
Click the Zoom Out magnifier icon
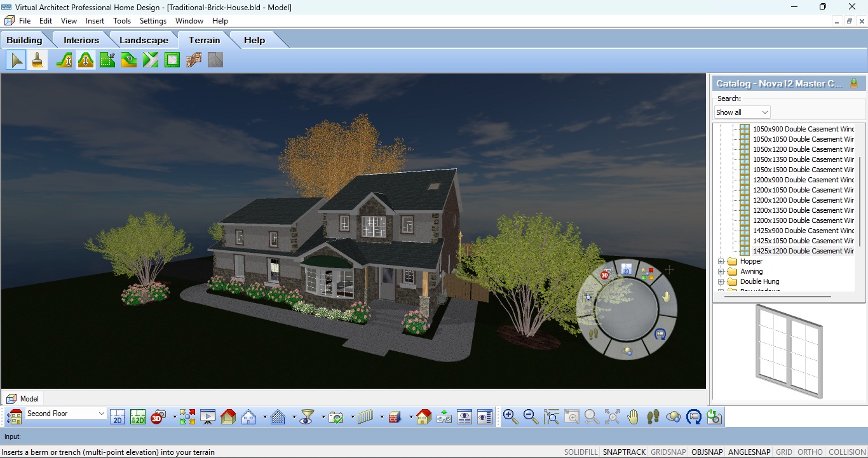click(531, 417)
